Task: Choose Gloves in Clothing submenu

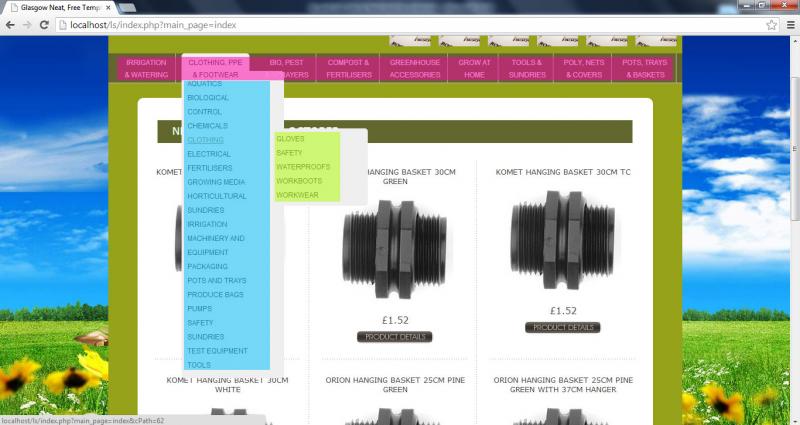Action: (290, 139)
